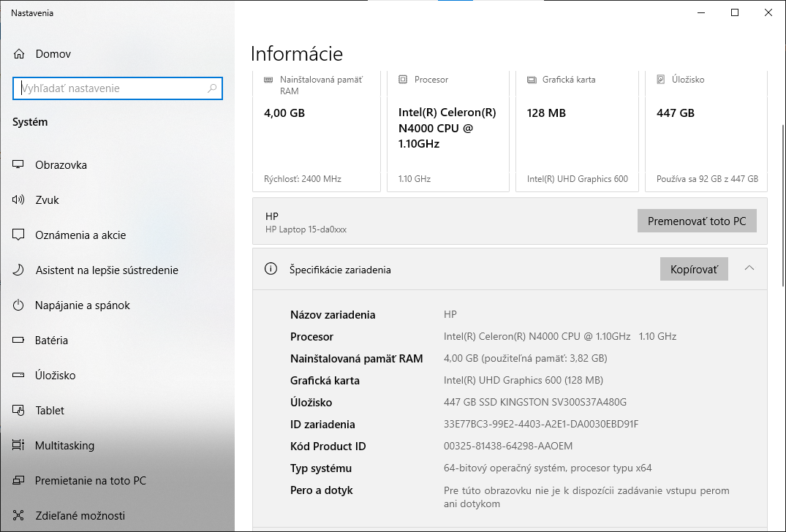
Task: Open Asistent na lepšie sústredenie settings
Action: pyautogui.click(x=18, y=270)
